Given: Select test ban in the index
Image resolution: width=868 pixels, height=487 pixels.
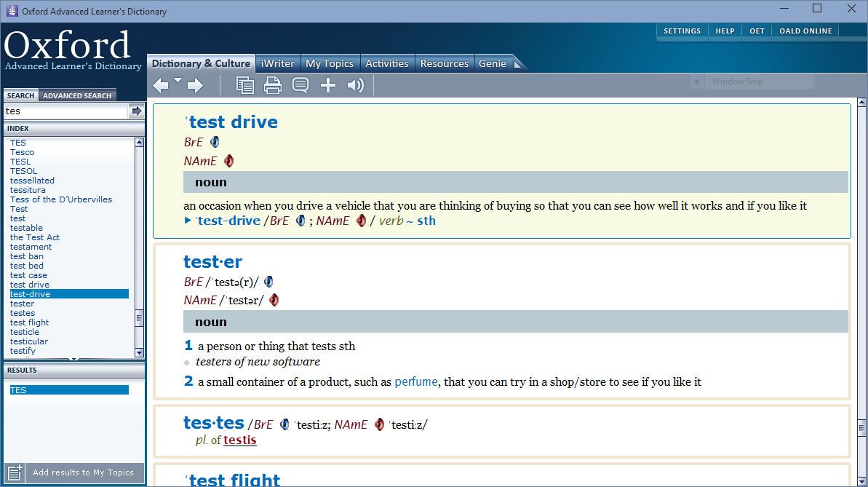Looking at the screenshot, I should click(27, 256).
